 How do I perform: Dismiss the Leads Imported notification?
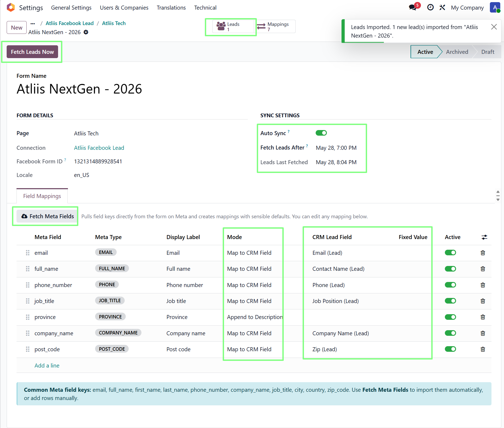pyautogui.click(x=494, y=27)
